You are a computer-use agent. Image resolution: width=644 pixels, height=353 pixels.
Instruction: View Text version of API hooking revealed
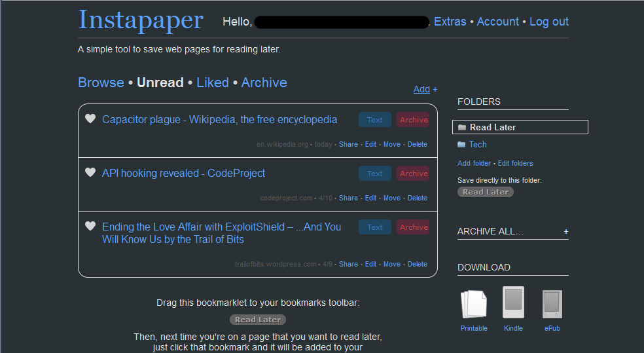point(375,174)
